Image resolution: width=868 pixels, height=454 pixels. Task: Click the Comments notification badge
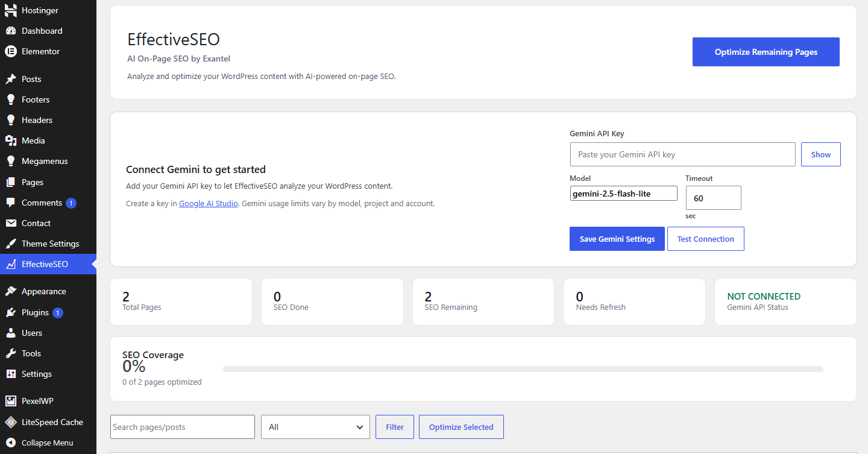71,203
